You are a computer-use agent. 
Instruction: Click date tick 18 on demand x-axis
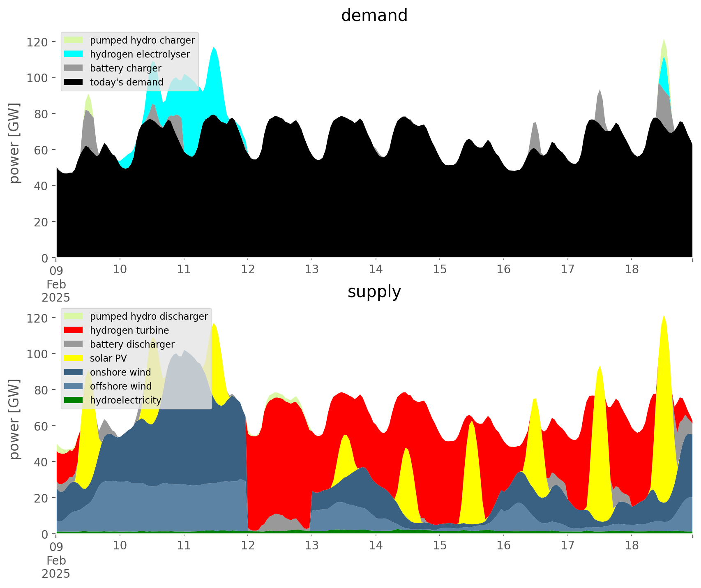pyautogui.click(x=632, y=270)
